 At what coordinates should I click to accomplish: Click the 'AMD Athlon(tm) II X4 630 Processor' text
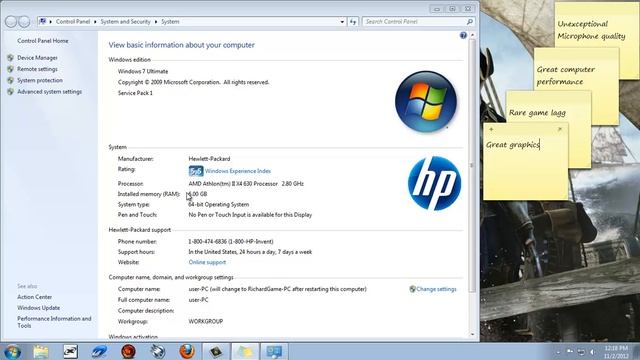[233, 184]
